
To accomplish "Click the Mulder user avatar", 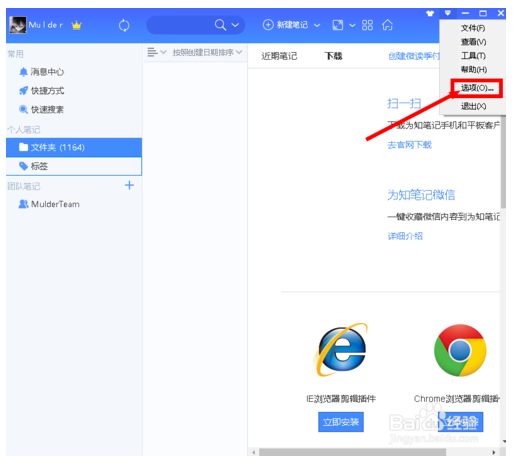I will (x=18, y=25).
